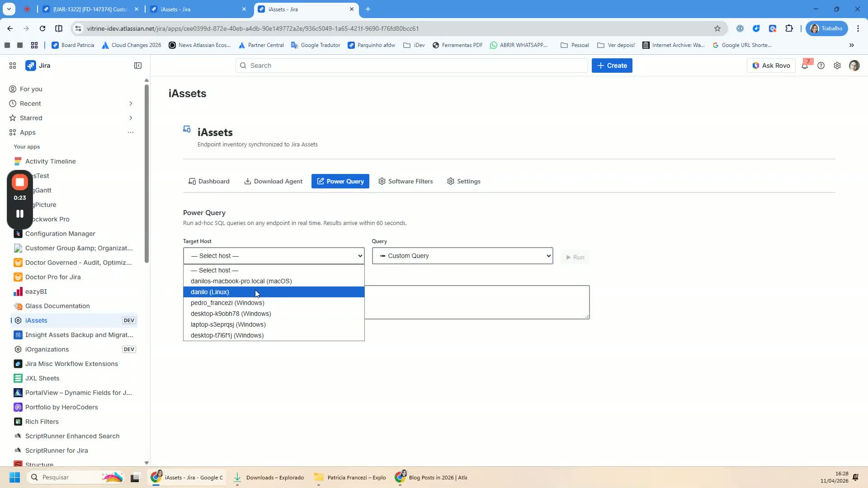Open Jira Misc Workflow Extensions icon

tap(18, 364)
